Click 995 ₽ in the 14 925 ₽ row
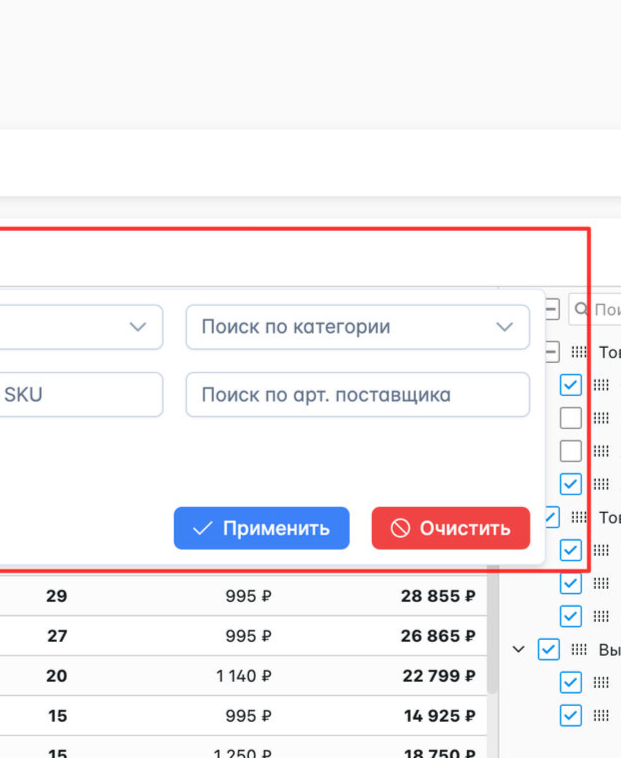Screen dimensions: 621x758 248,715
